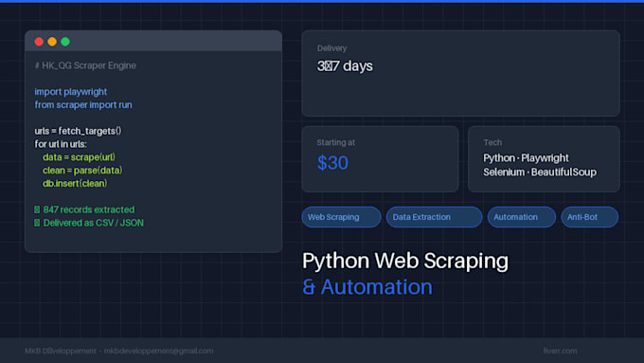Click the 'import playwright' code line
This screenshot has height=363, width=644.
coord(71,92)
